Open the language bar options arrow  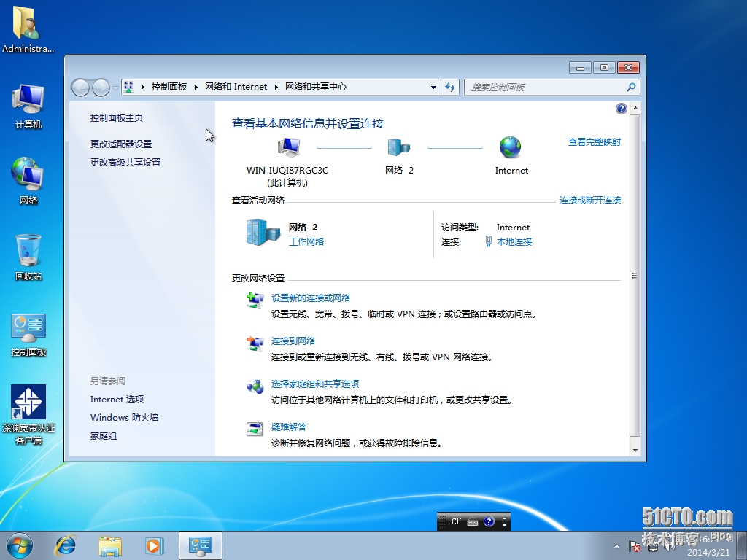point(505,525)
